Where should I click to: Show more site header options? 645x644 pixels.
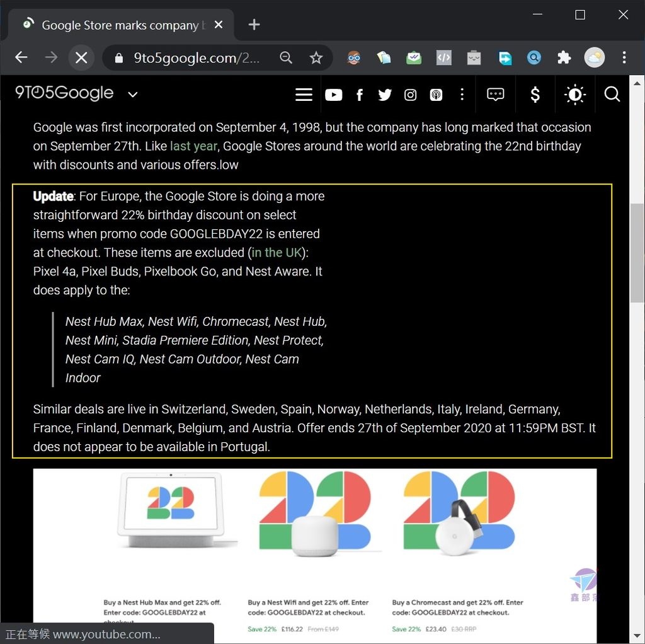click(462, 95)
